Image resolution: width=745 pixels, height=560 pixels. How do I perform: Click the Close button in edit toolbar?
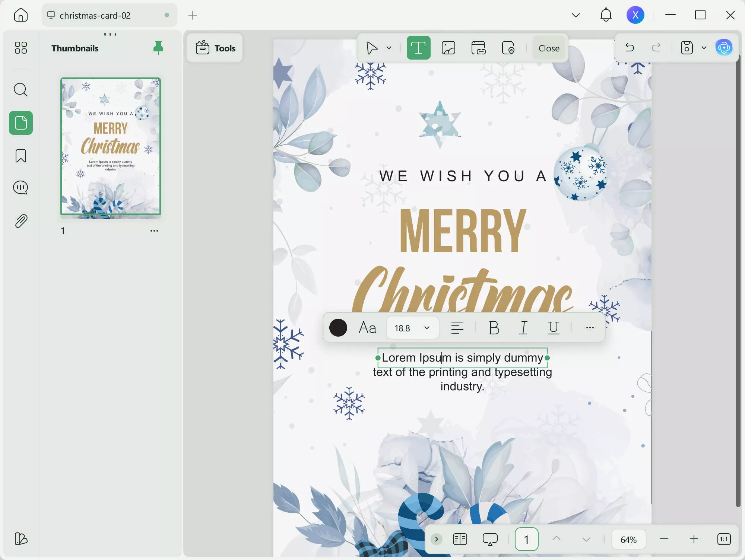(549, 48)
